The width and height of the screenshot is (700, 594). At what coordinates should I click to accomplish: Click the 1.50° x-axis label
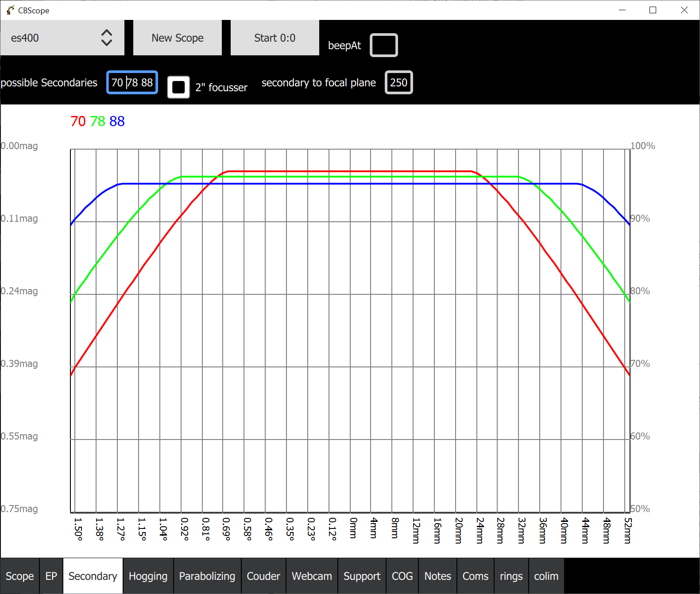coord(78,529)
